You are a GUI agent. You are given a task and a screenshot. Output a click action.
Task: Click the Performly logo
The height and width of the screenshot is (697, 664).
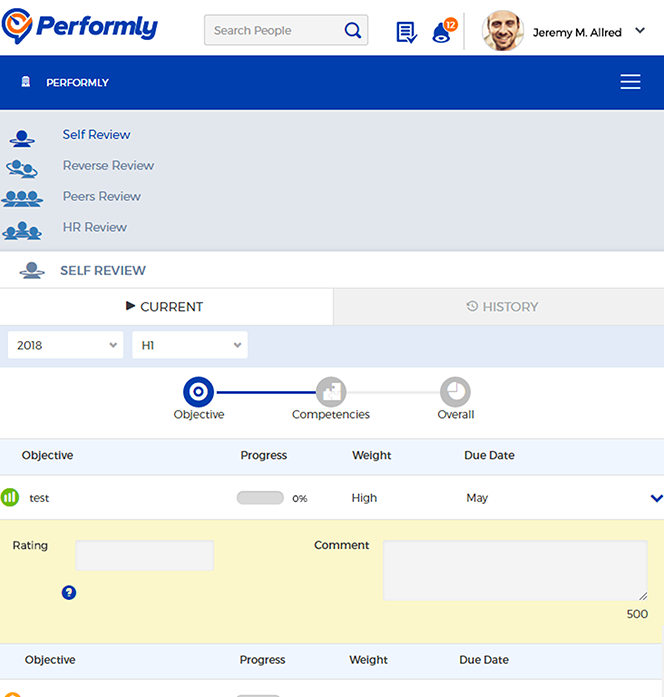pos(80,27)
